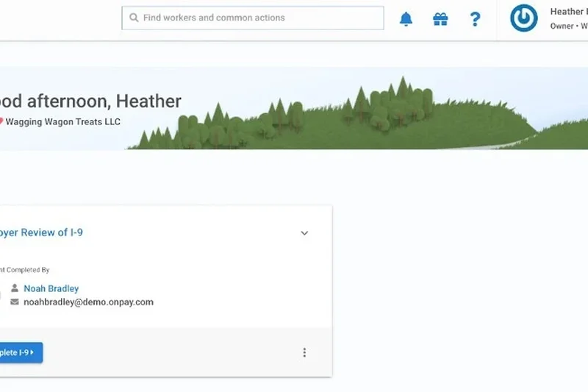Open the notifications bell
This screenshot has width=588, height=392.
point(406,19)
